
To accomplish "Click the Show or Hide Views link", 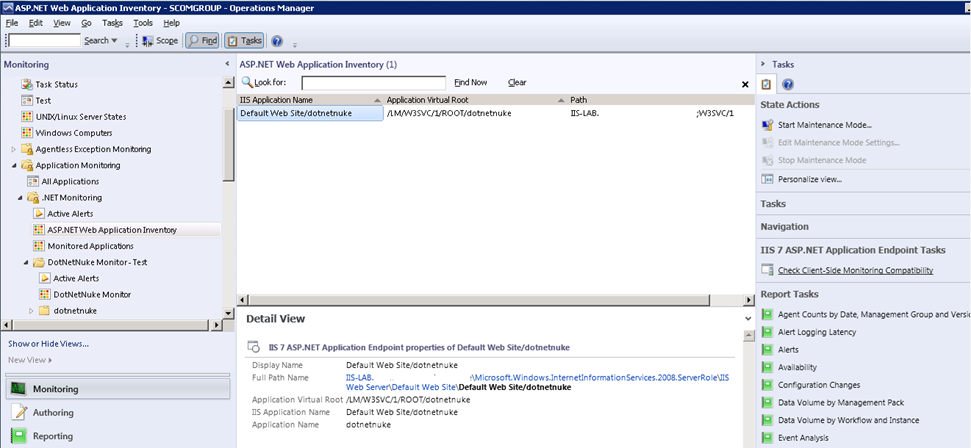I will (x=48, y=344).
